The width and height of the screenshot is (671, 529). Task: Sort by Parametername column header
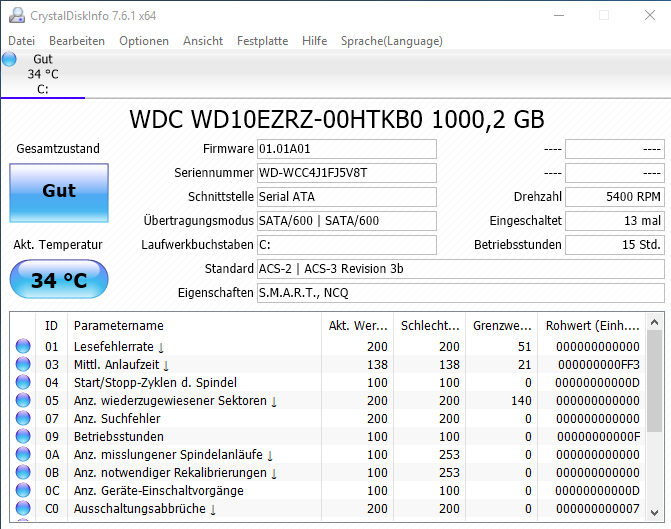click(x=194, y=326)
